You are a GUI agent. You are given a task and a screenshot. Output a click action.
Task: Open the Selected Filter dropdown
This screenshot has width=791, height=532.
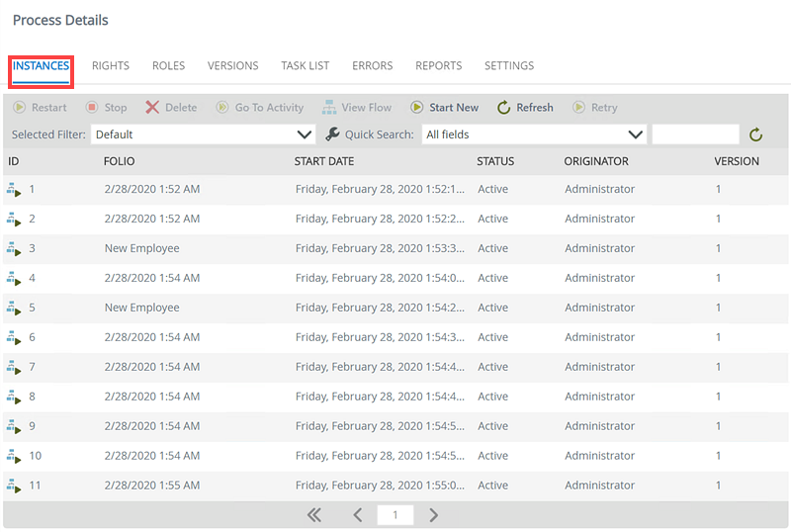coord(204,134)
